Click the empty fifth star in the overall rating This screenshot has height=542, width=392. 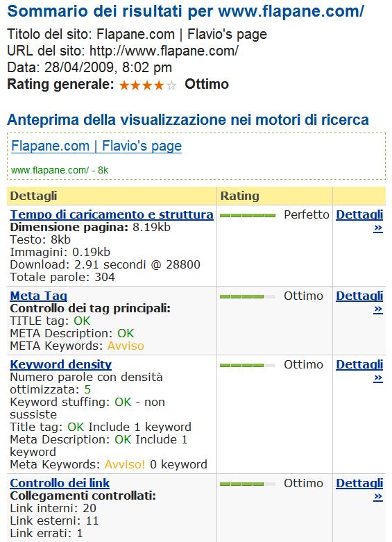(x=171, y=85)
